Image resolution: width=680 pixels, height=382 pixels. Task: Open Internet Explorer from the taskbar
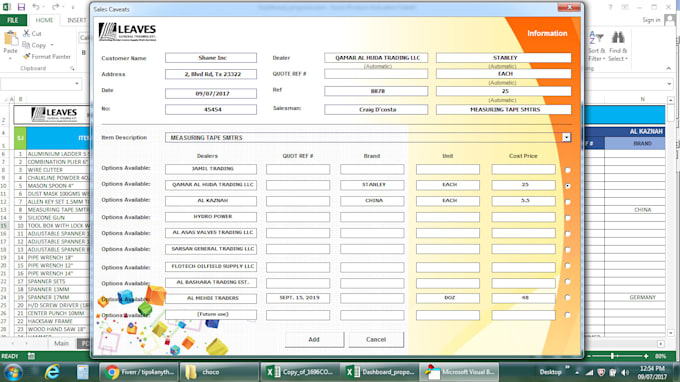(52, 372)
